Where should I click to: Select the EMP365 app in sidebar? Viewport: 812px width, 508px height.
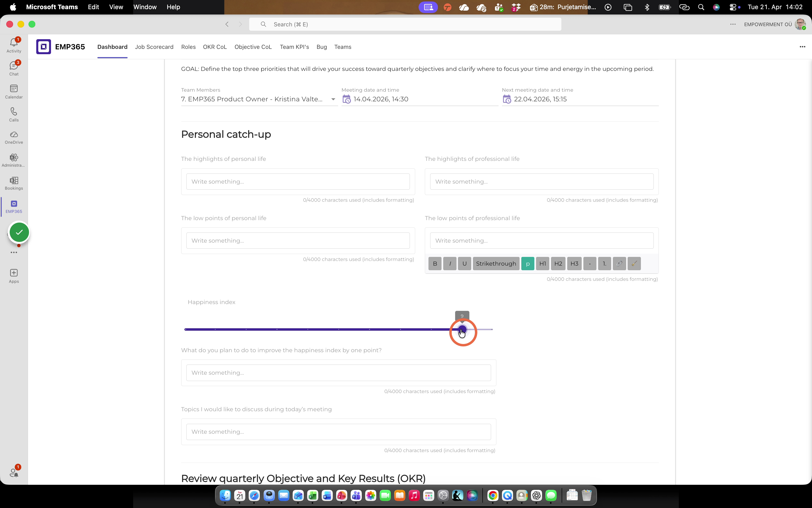click(14, 207)
